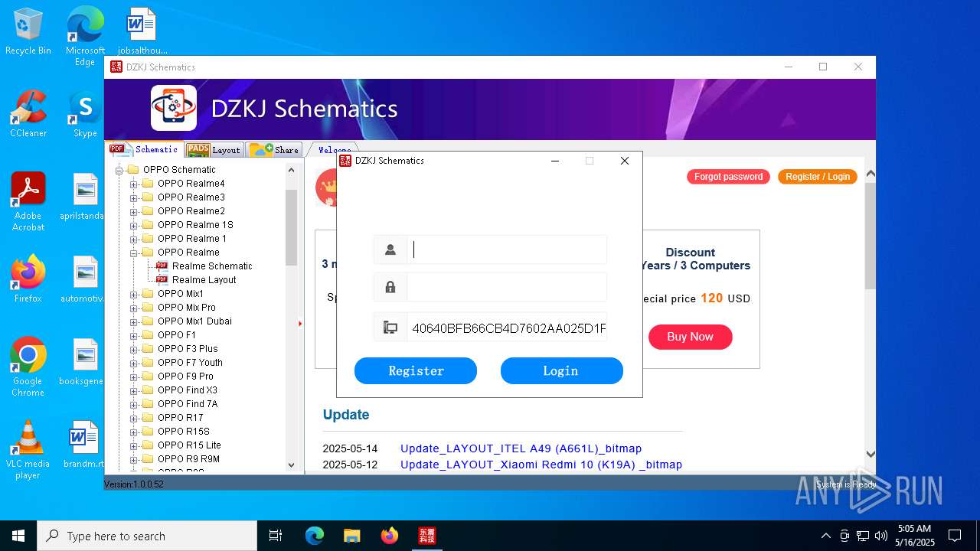
Task: Click the DZKJ Schematics logo in banner
Action: tap(174, 108)
